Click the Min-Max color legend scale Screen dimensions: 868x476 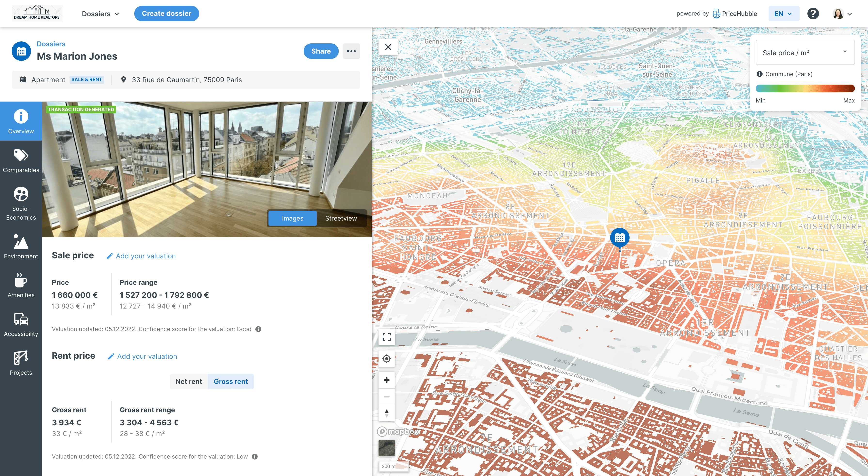pos(805,88)
